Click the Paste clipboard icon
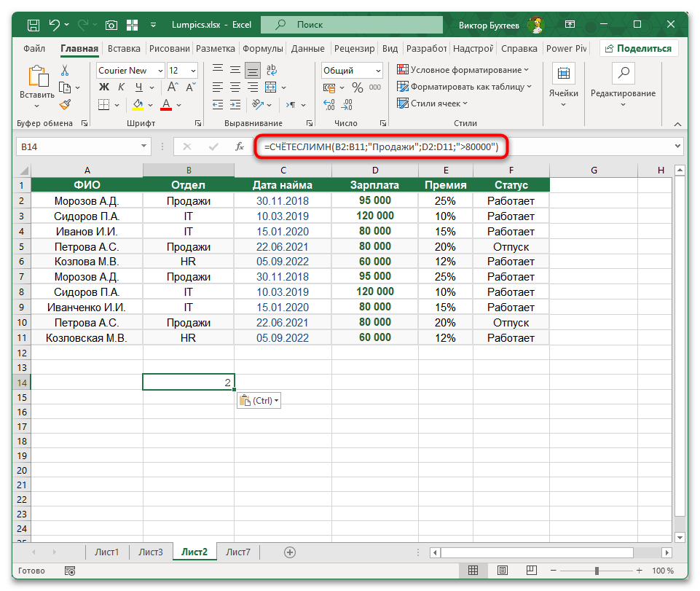700x591 pixels. tap(39, 76)
